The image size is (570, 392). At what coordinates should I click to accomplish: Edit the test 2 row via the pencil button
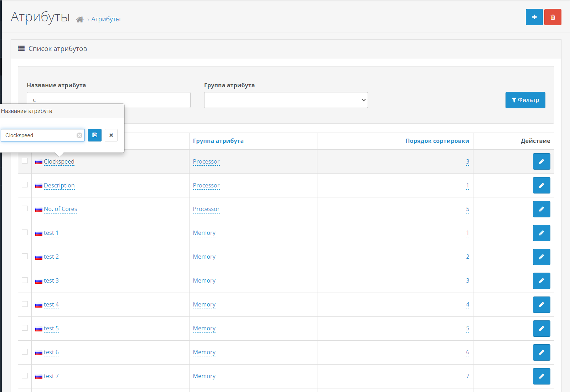pos(541,257)
